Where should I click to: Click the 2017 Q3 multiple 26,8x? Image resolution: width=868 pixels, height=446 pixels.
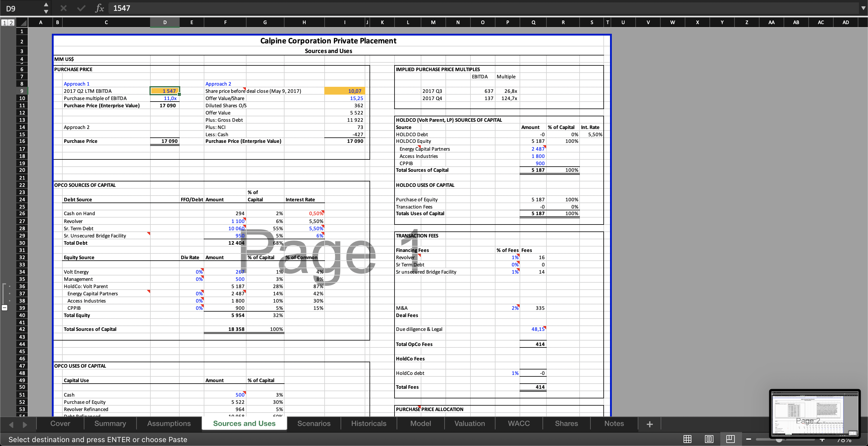[x=508, y=91]
